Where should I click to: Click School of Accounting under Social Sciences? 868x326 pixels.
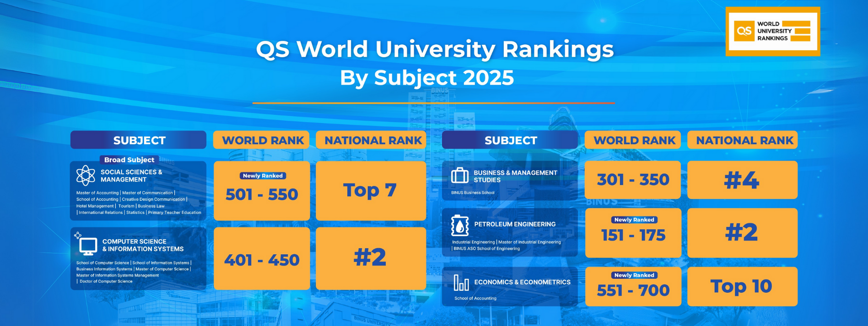coord(97,199)
